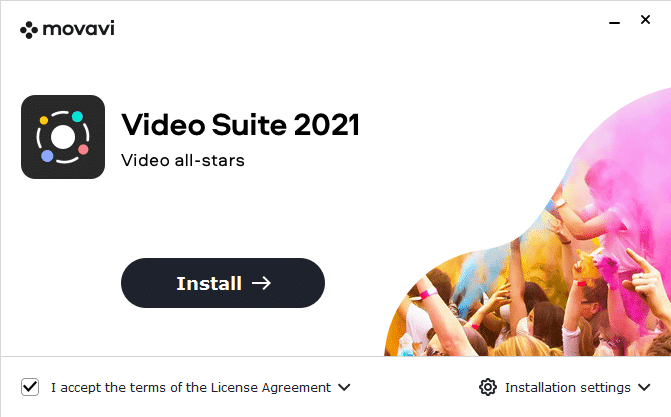Click the Video Suite 2021 title
Image resolution: width=671 pixels, height=417 pixels.
(x=240, y=125)
